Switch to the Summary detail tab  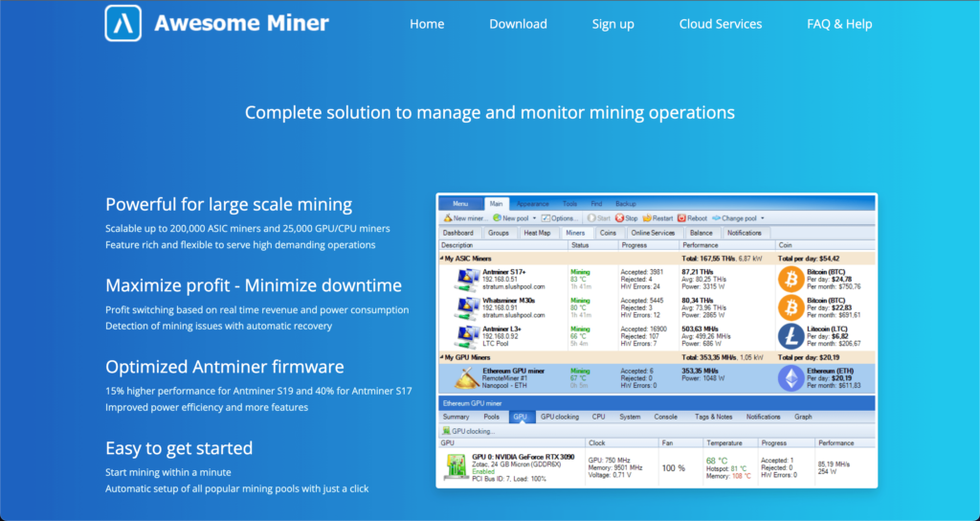(x=456, y=417)
